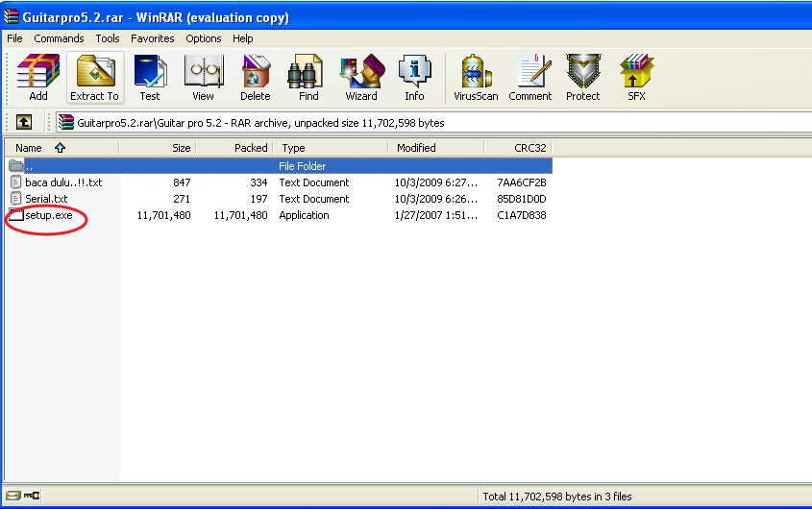Image resolution: width=812 pixels, height=509 pixels.
Task: Convert archive with SFX icon
Action: [636, 77]
